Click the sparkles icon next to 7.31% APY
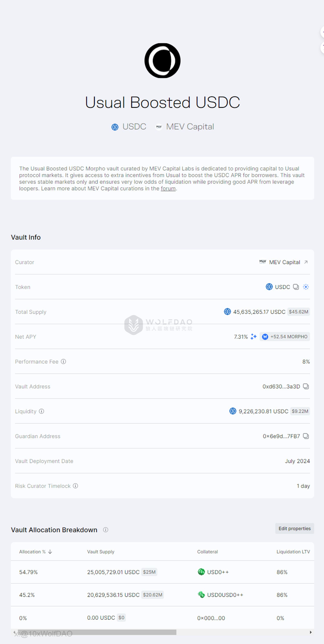This screenshot has width=324, height=644. [254, 337]
